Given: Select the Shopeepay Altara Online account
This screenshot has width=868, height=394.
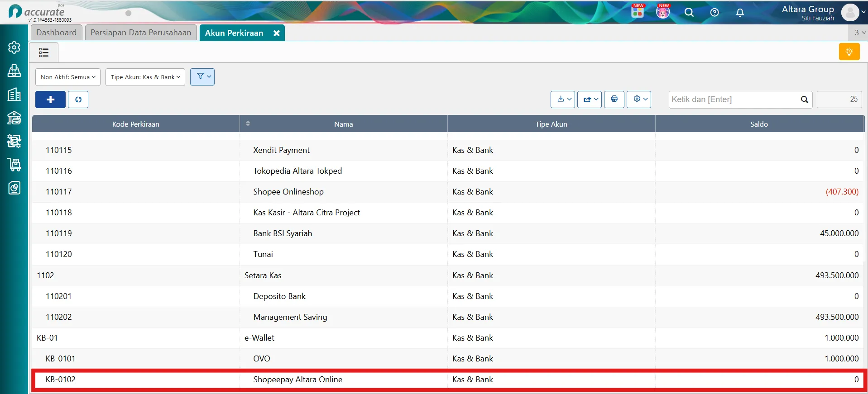Looking at the screenshot, I should pyautogui.click(x=448, y=380).
